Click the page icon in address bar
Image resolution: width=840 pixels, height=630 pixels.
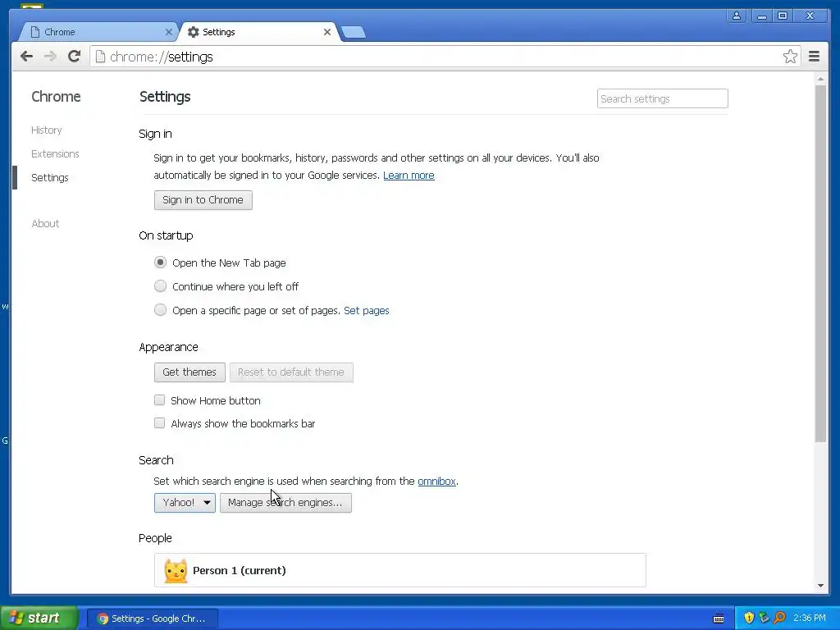100,57
